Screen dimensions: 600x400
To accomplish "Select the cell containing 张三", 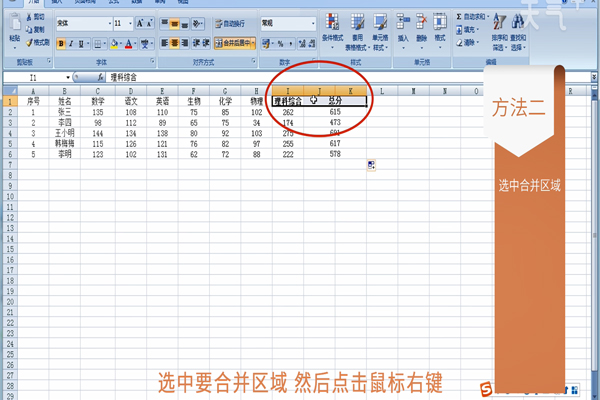I will pos(64,112).
